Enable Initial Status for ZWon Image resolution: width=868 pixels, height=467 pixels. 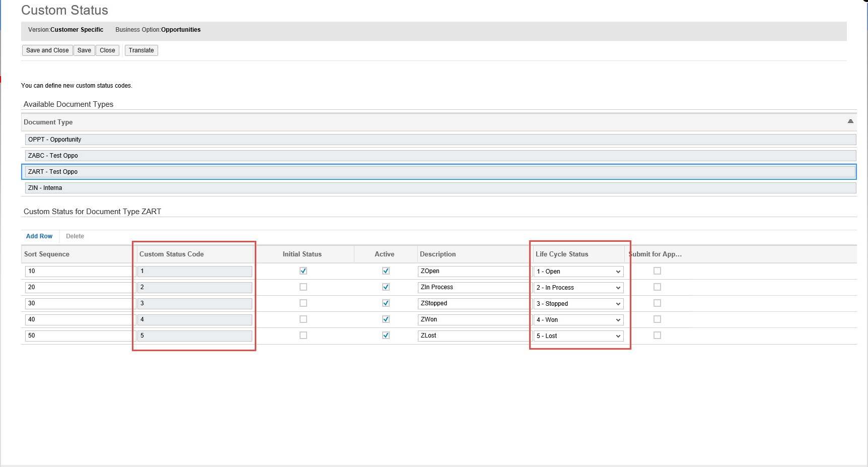coord(303,319)
